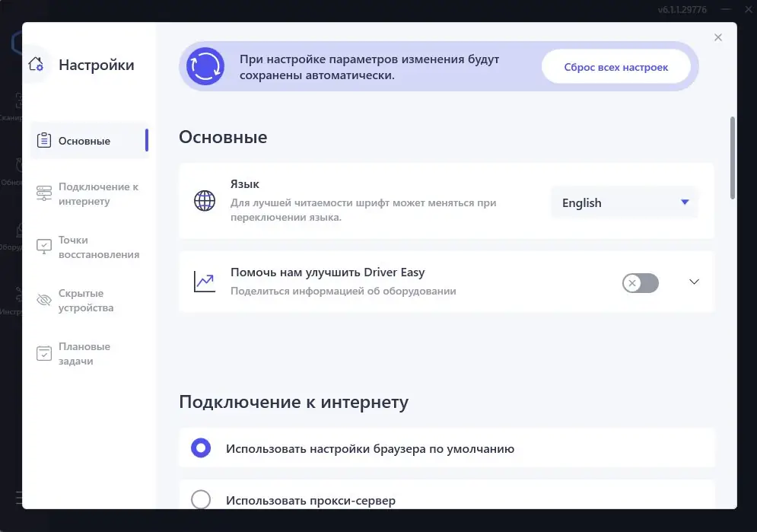Select the Сканировать icon in left navigation
Image resolution: width=757 pixels, height=532 pixels.
(x=17, y=100)
